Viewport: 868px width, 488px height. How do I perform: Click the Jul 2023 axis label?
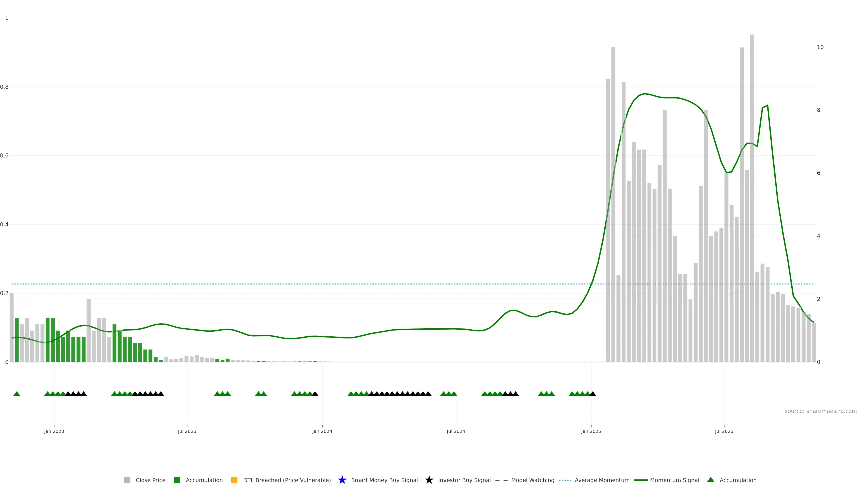point(187,432)
